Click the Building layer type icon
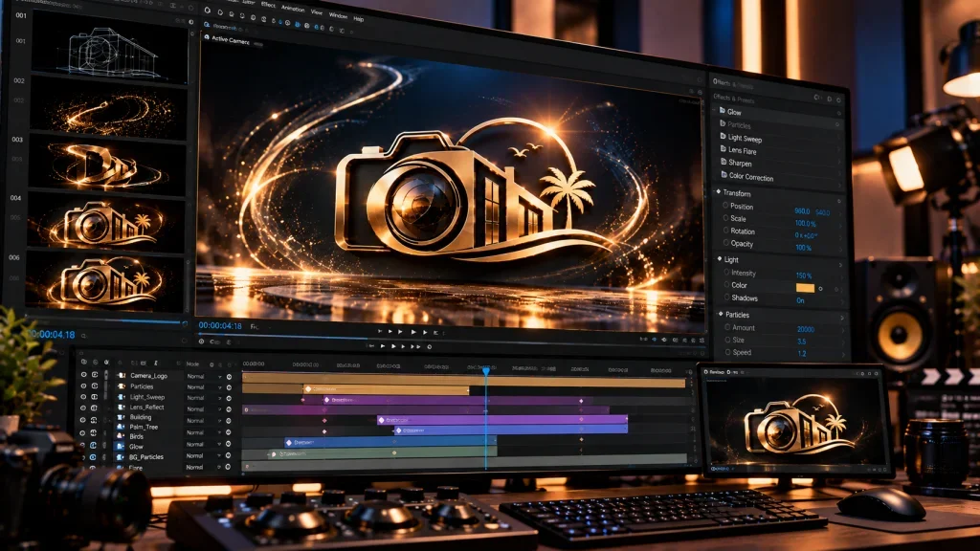This screenshot has width=980, height=551. point(122,417)
